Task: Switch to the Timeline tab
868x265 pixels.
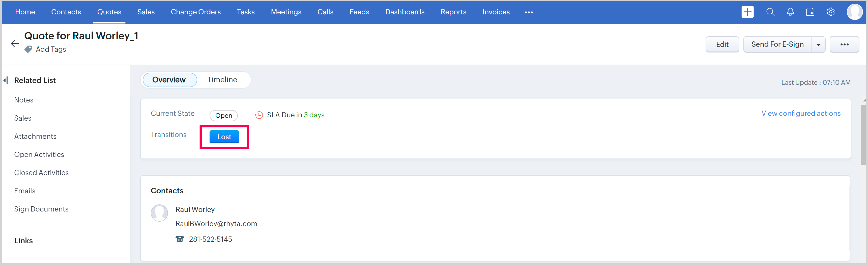Action: (222, 79)
